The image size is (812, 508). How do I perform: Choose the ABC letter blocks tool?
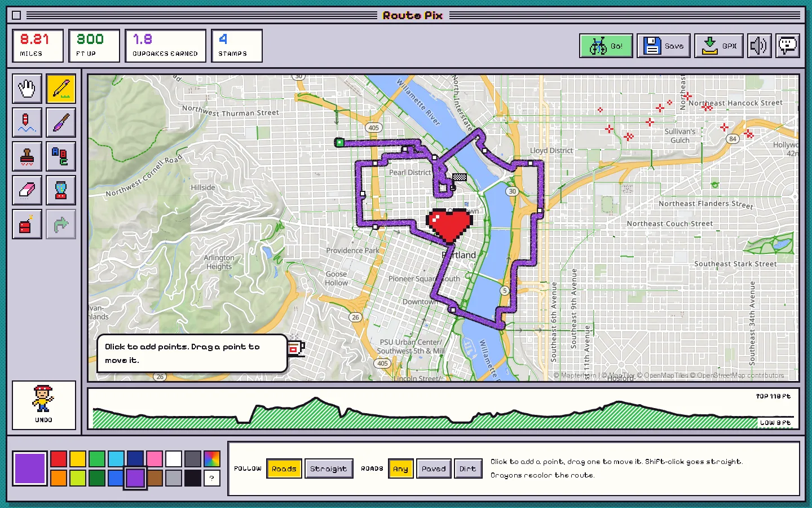(x=61, y=156)
